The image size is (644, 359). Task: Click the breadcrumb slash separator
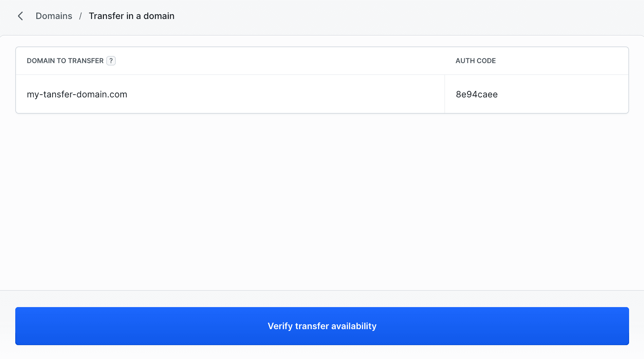click(x=80, y=16)
